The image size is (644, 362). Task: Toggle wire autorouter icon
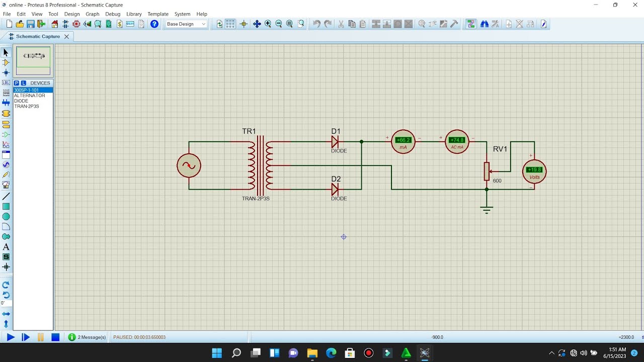click(471, 24)
